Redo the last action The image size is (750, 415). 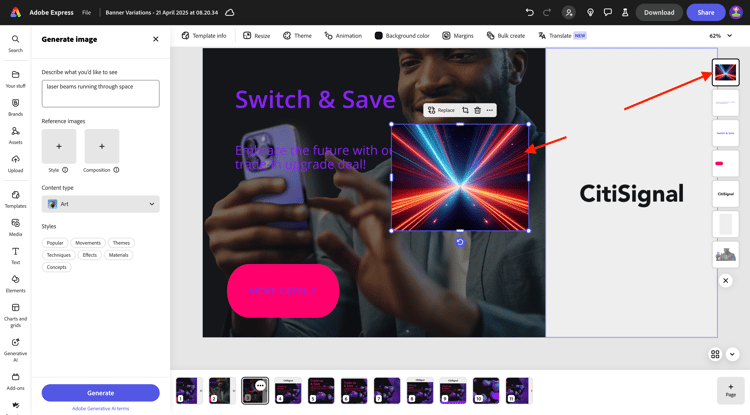(547, 12)
